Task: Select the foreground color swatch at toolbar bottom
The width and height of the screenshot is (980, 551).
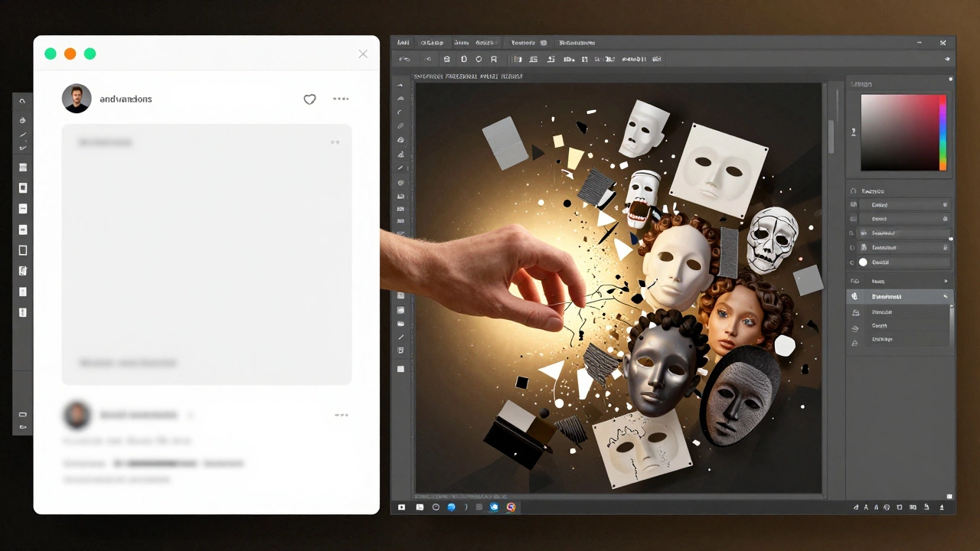Action: tap(400, 368)
